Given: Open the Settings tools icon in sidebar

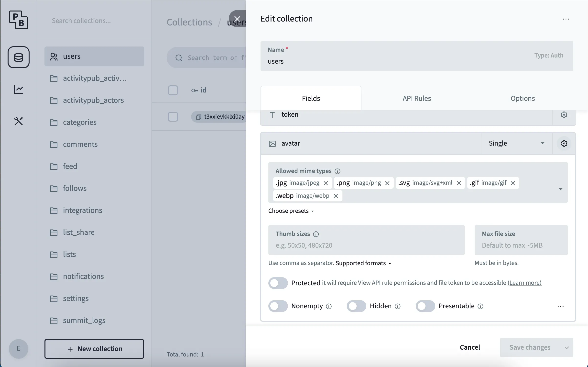Looking at the screenshot, I should pos(19,121).
